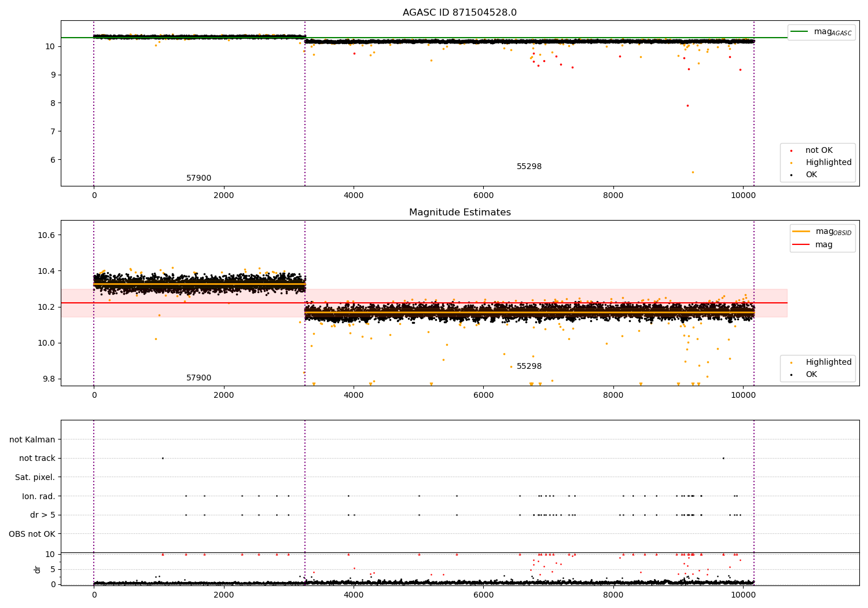Click y-tick "6" in the AGASC ID plot
The height and width of the screenshot is (608, 868).
point(53,160)
